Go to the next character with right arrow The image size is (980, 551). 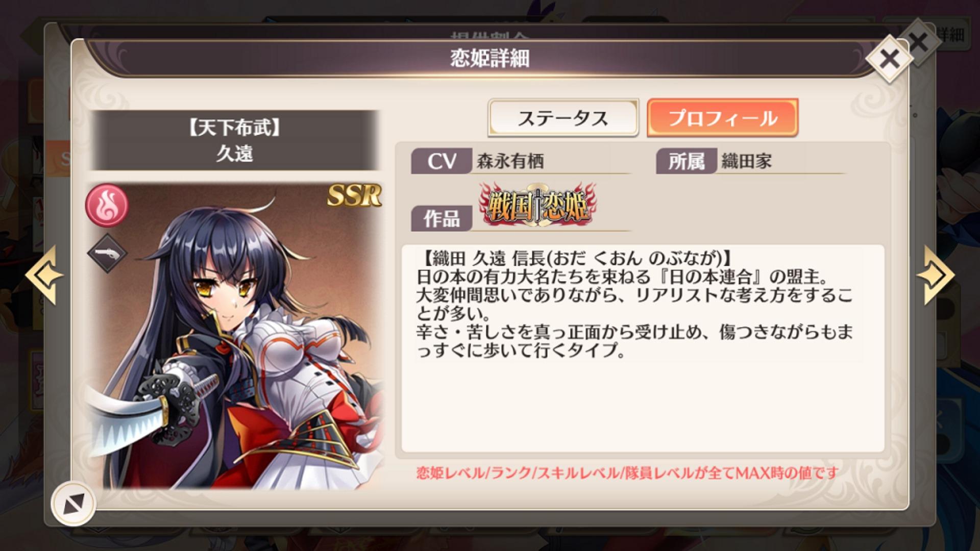pos(935,275)
